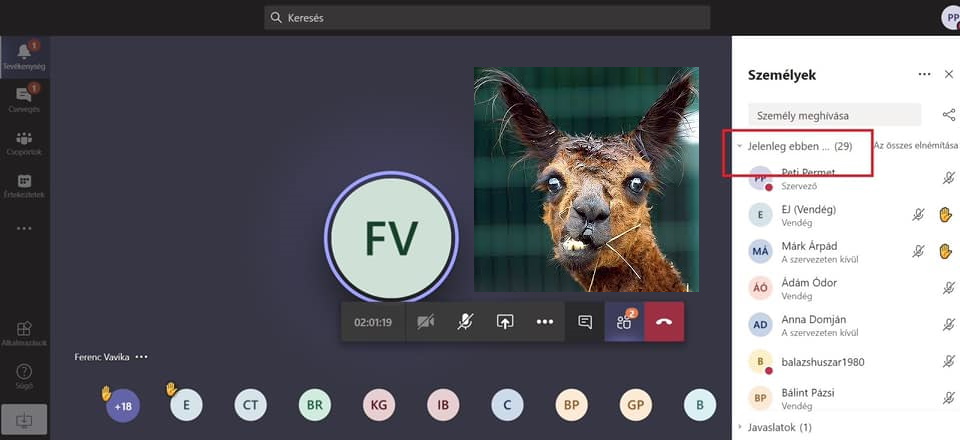Screen dimensions: 960x440
Task: Click the llama video tile
Action: [x=587, y=179]
